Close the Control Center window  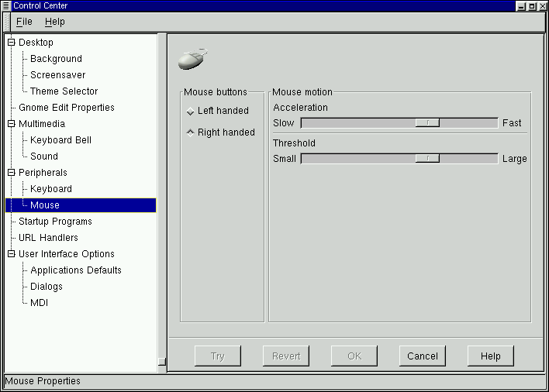(x=542, y=6)
